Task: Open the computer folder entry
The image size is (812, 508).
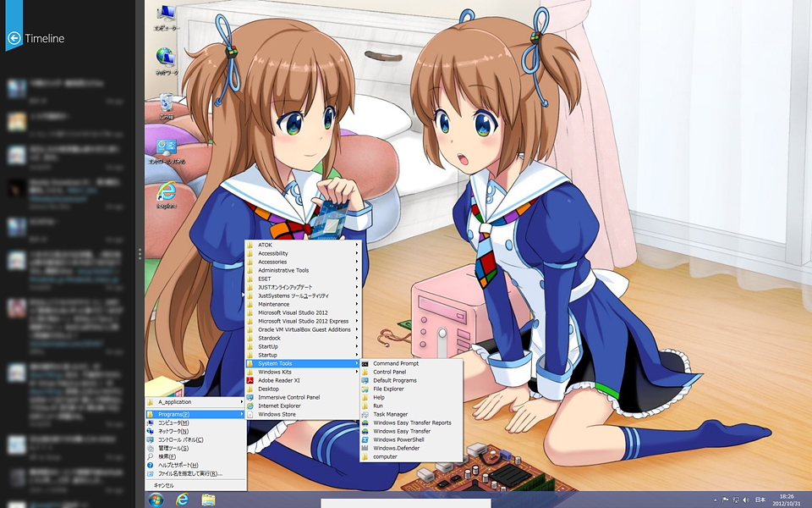Action: [x=411, y=456]
